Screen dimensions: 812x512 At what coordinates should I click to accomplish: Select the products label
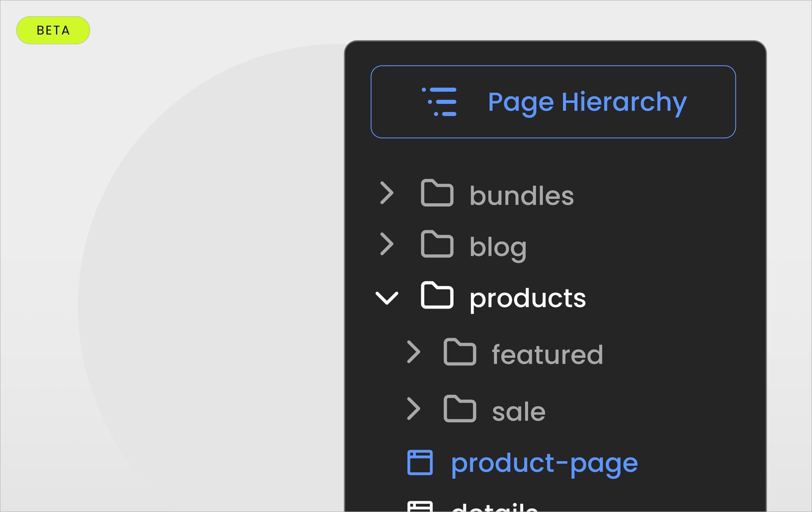point(528,299)
